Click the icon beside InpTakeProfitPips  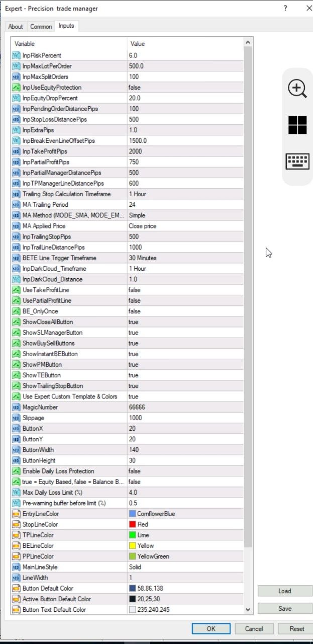pyautogui.click(x=16, y=151)
